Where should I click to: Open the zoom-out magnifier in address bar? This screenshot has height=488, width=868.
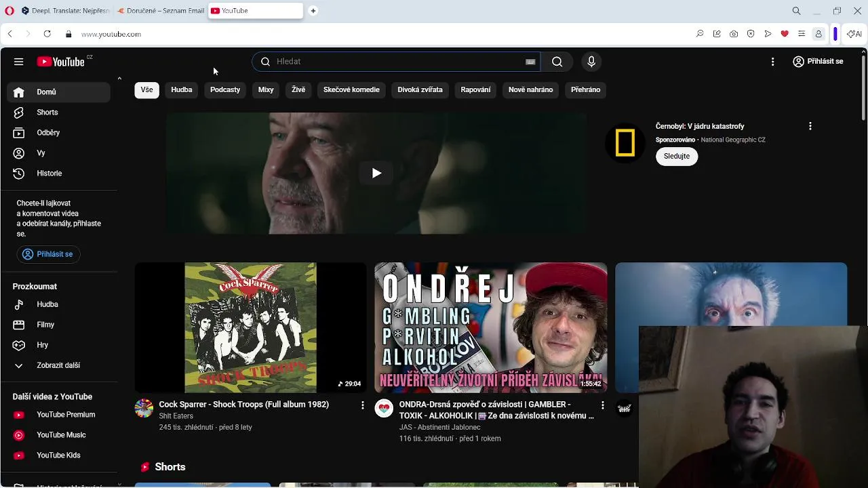coord(700,34)
